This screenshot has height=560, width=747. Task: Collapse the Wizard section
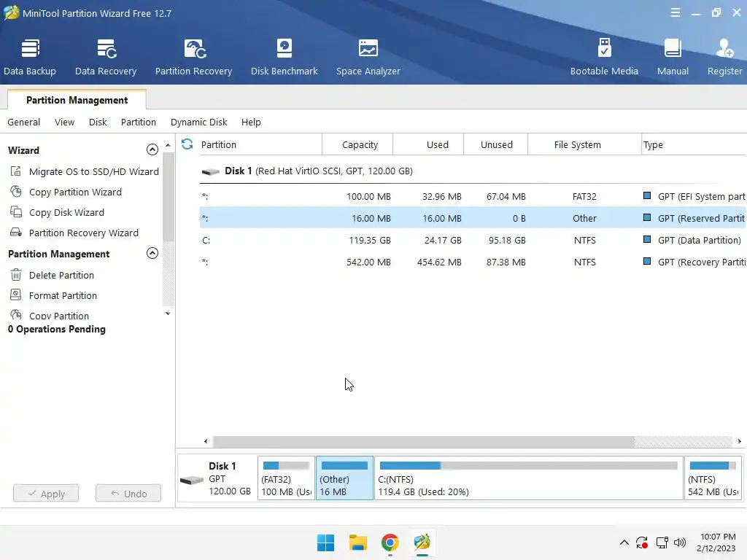pyautogui.click(x=152, y=149)
